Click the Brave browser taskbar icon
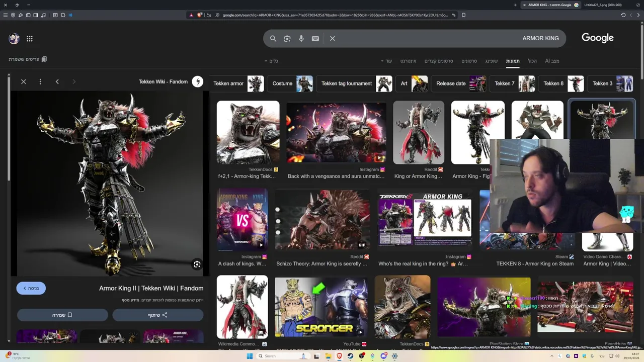 pos(340,356)
